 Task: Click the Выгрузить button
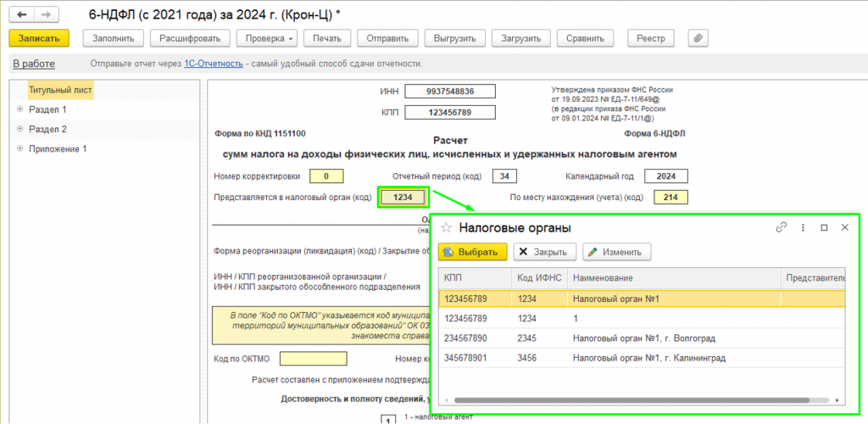455,38
